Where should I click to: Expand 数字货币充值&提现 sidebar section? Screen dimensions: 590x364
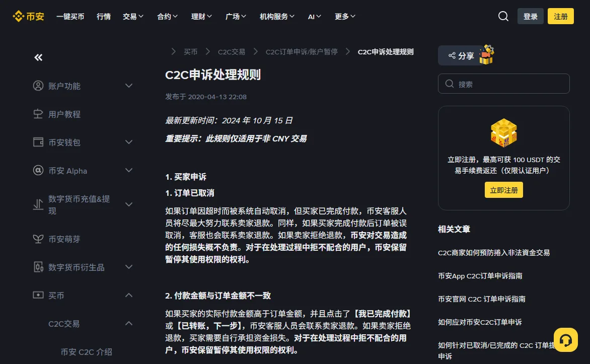click(x=129, y=204)
